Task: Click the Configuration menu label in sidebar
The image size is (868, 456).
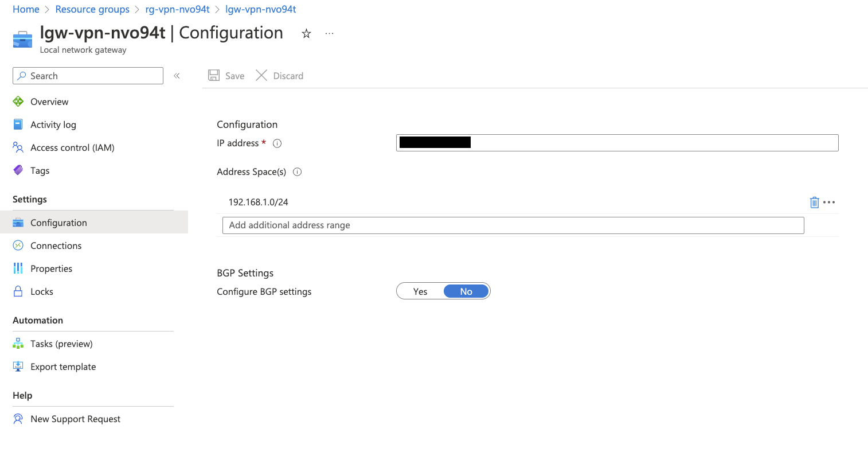Action: click(58, 223)
